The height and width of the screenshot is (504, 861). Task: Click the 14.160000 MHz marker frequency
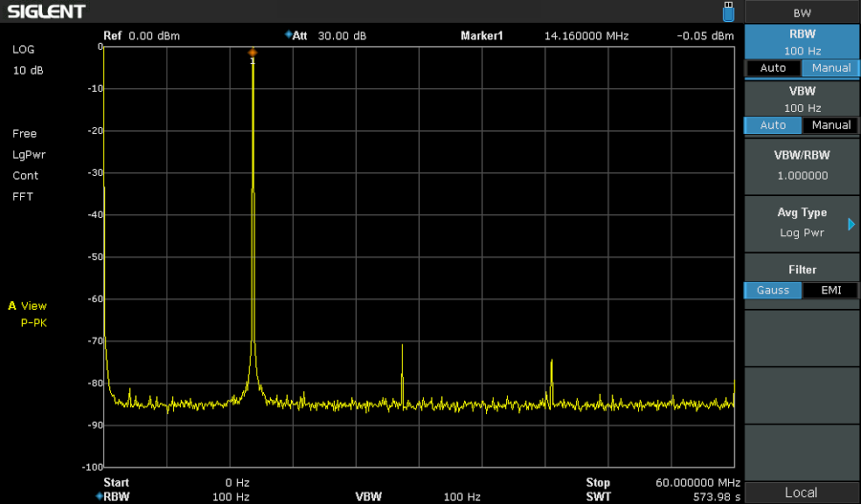click(x=586, y=35)
